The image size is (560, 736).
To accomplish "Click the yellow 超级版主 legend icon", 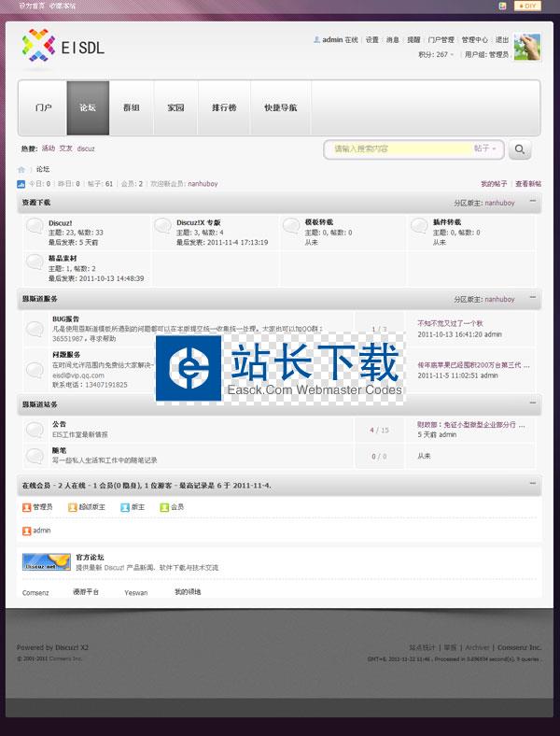I will pyautogui.click(x=72, y=507).
